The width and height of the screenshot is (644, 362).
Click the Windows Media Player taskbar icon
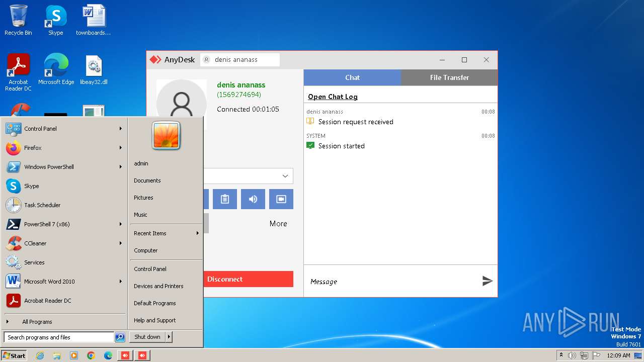[74, 355]
